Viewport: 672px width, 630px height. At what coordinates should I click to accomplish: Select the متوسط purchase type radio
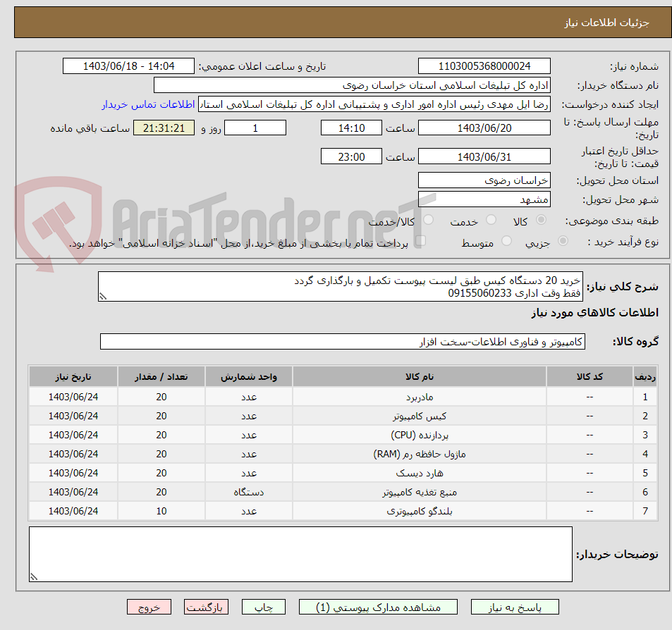coord(506,241)
